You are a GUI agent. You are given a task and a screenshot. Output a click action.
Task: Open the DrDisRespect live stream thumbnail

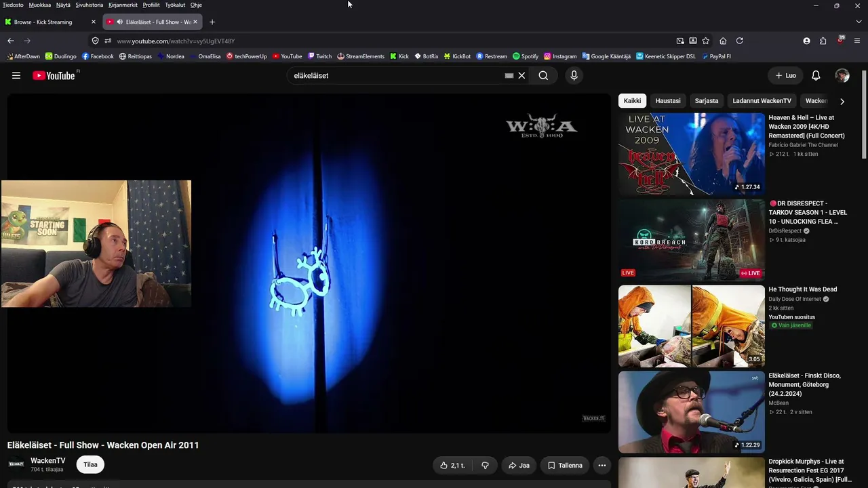tap(691, 240)
